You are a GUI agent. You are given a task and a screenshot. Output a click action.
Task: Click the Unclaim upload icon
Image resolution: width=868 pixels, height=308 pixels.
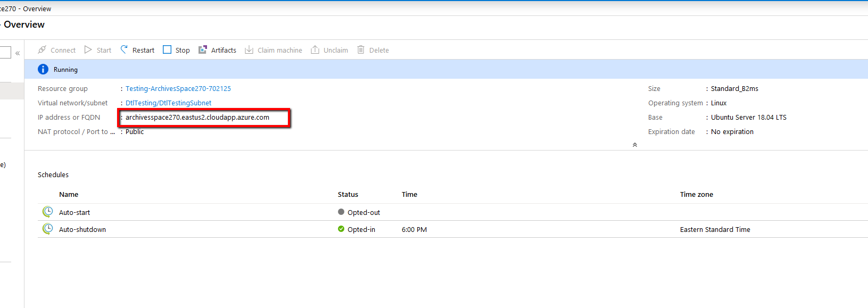[315, 50]
